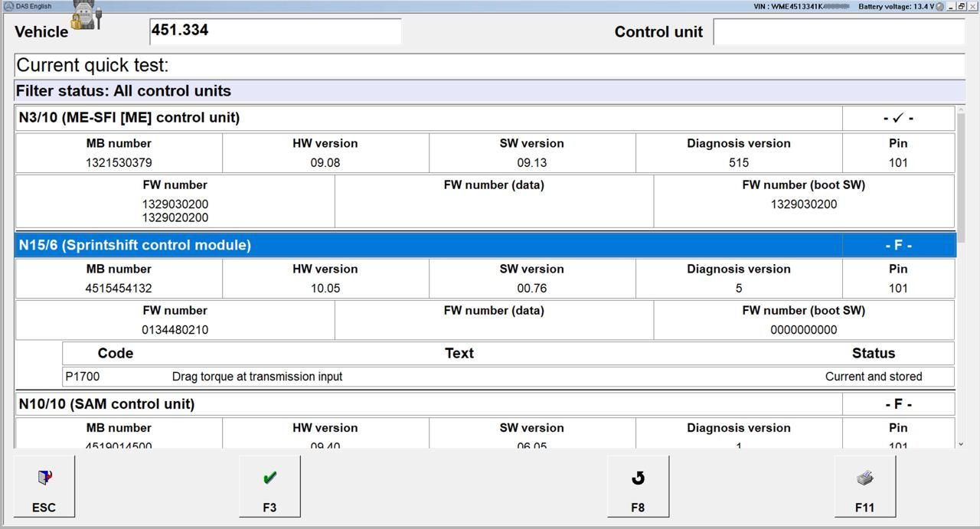Click the - F - fault indicator on N15/6 row

tap(897, 245)
